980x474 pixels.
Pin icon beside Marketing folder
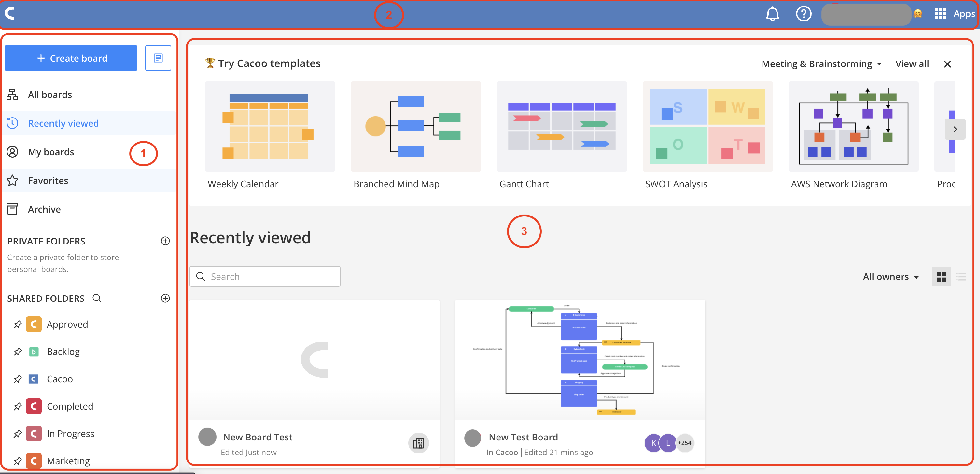(x=18, y=461)
